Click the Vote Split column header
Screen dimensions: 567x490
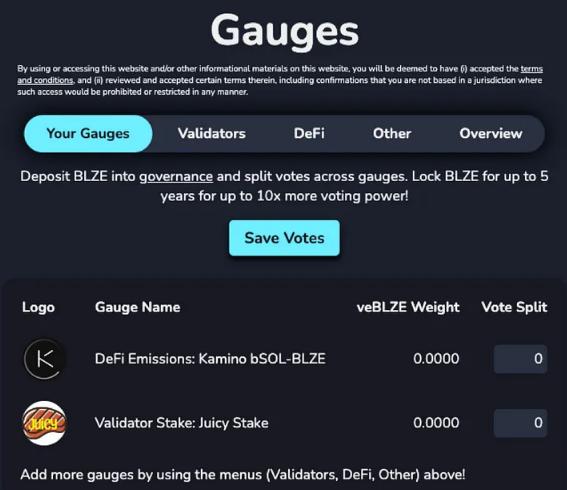click(x=514, y=307)
